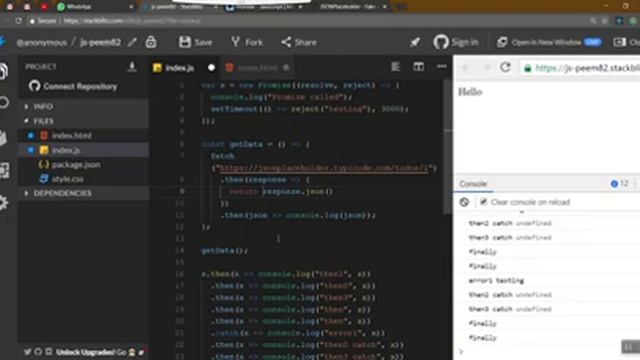Expand the DEPENDENCIES section

pos(83,193)
